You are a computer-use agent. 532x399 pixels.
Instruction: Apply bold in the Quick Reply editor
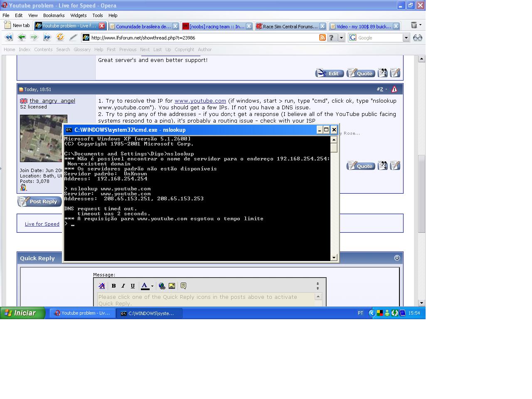pyautogui.click(x=113, y=286)
